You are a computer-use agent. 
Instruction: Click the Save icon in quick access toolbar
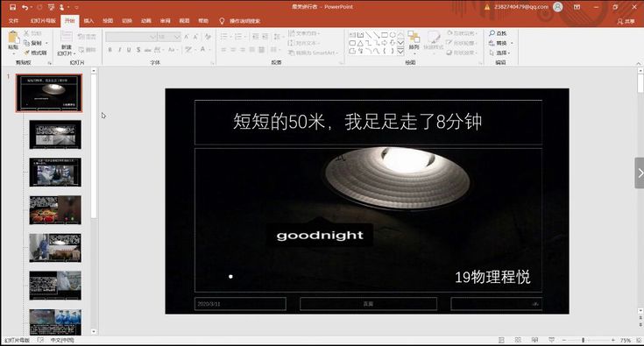tap(13, 7)
